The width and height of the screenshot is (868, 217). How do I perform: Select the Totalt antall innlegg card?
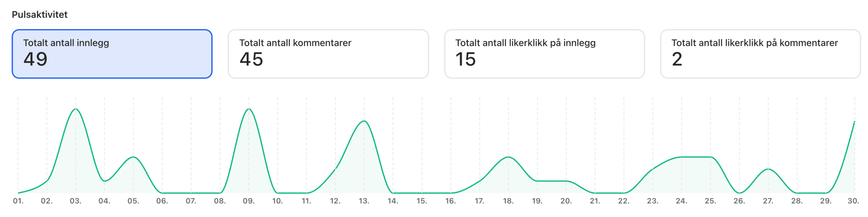[x=112, y=54]
